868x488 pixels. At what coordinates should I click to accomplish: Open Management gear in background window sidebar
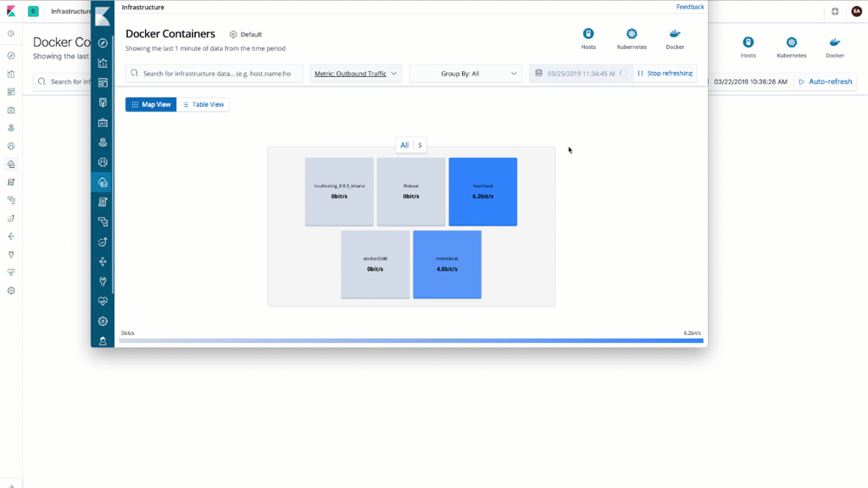click(11, 291)
